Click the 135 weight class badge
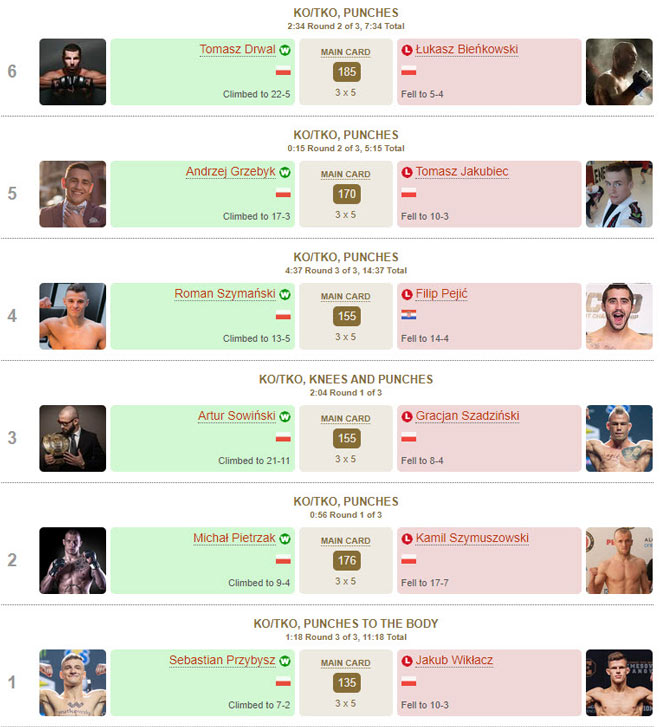 click(x=346, y=684)
